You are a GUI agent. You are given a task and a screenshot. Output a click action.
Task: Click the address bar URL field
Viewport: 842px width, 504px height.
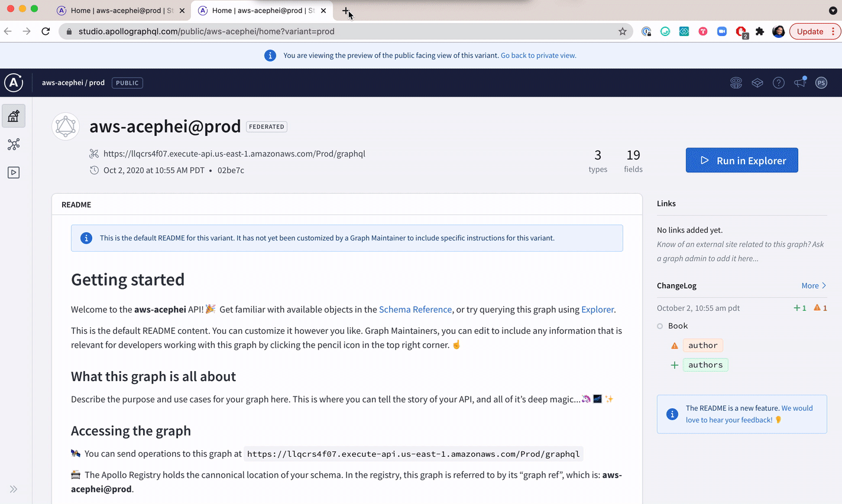(x=346, y=31)
